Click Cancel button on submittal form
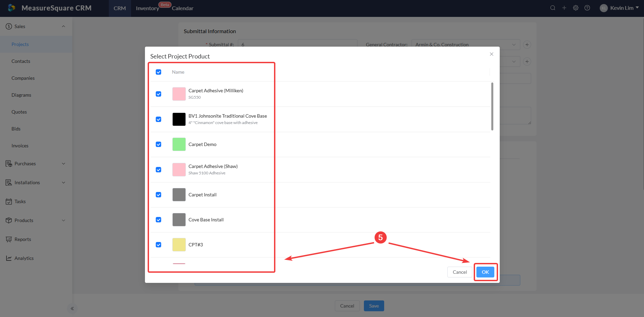This screenshot has width=644, height=317. click(347, 306)
